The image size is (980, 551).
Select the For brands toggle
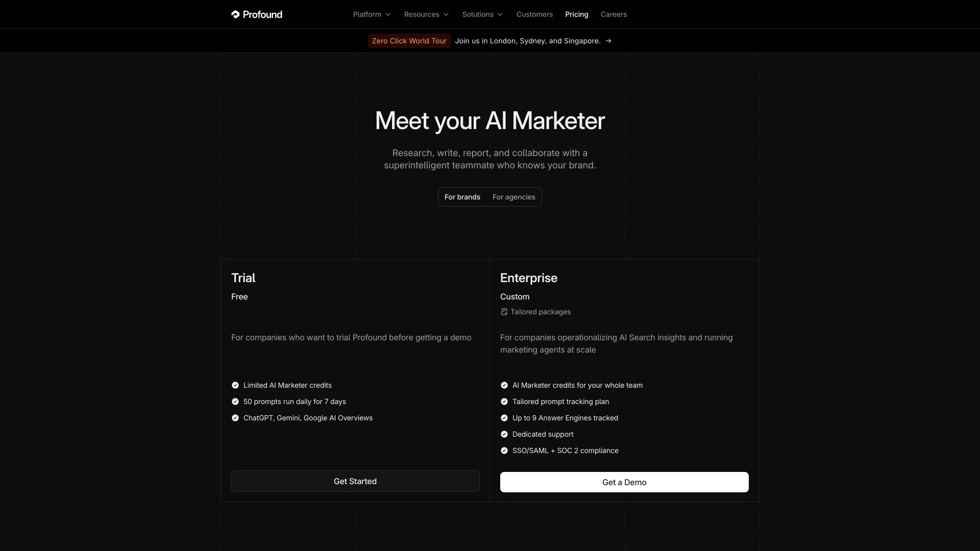[462, 197]
